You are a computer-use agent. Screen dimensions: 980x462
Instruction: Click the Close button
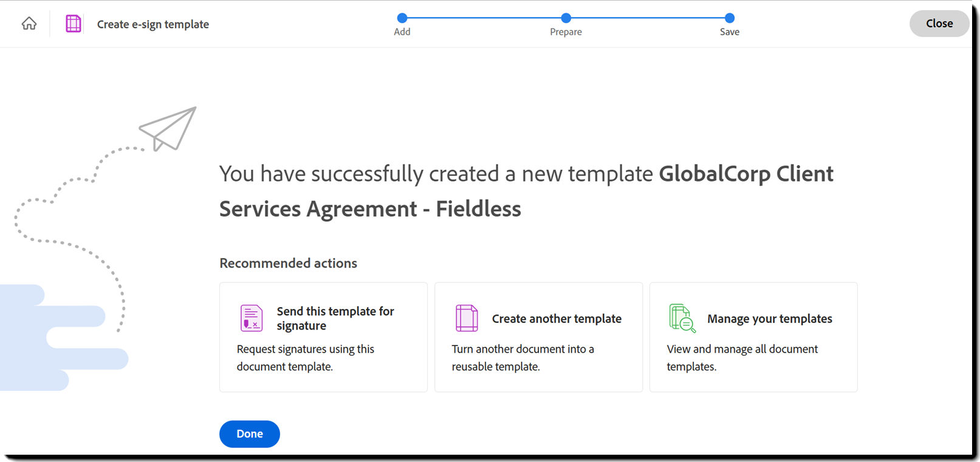tap(939, 24)
